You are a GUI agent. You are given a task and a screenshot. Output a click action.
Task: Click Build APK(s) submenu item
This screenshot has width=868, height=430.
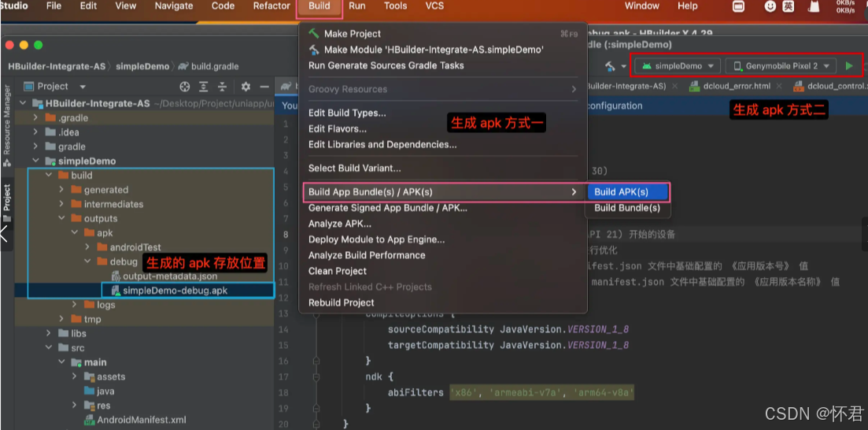tap(628, 192)
